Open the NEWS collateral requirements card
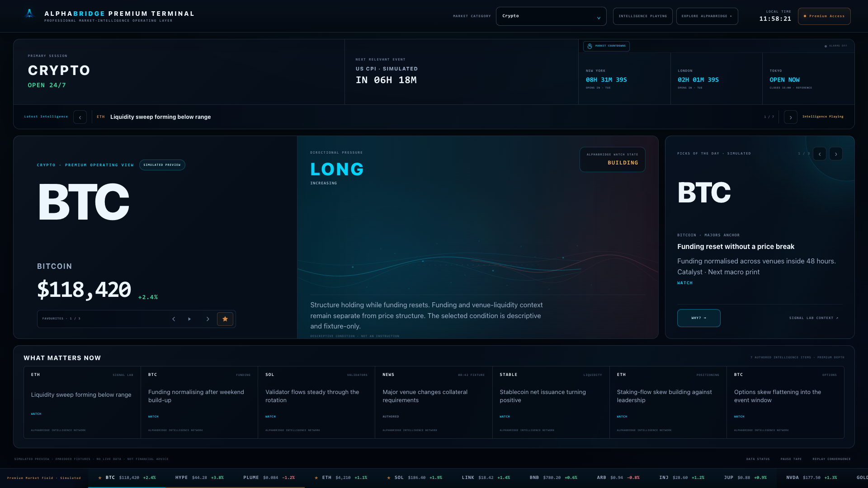 coord(434,402)
